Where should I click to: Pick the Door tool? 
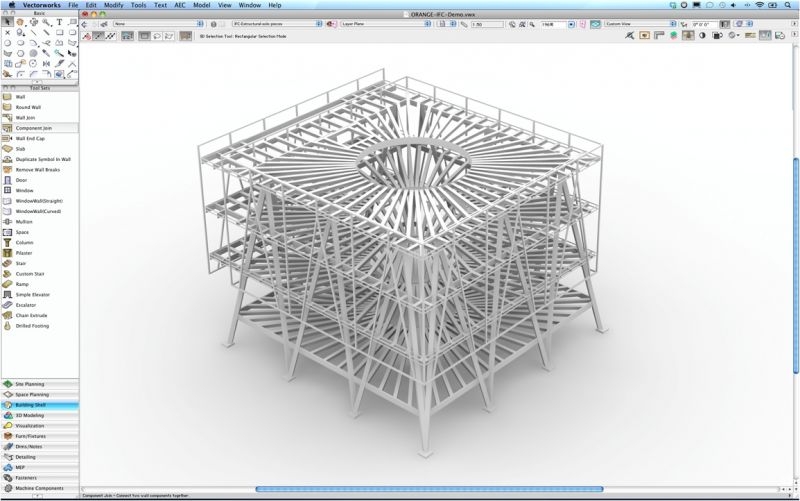tap(21, 180)
